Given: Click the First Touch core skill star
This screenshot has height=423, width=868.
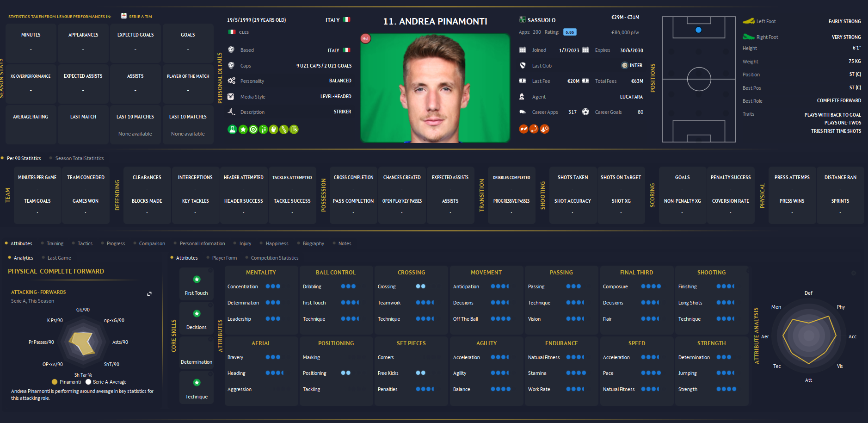Looking at the screenshot, I should 197,279.
